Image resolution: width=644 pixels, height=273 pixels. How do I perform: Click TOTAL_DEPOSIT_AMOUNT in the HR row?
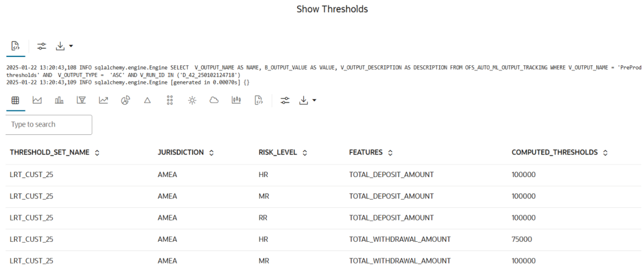(x=391, y=175)
